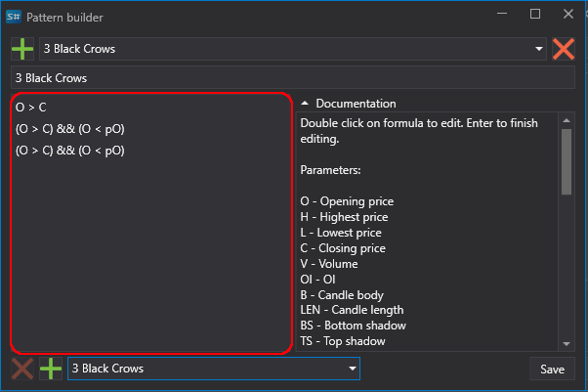Save the pattern

click(552, 370)
